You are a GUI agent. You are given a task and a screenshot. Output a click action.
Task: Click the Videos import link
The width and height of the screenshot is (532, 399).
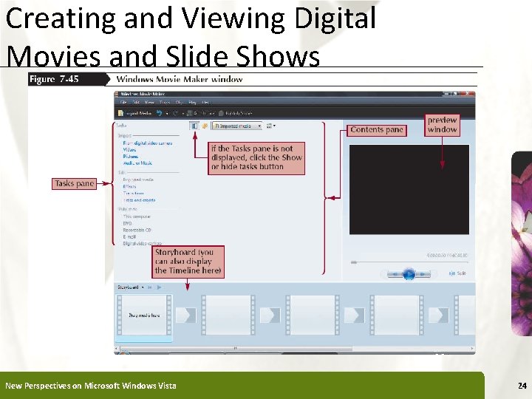coord(129,149)
